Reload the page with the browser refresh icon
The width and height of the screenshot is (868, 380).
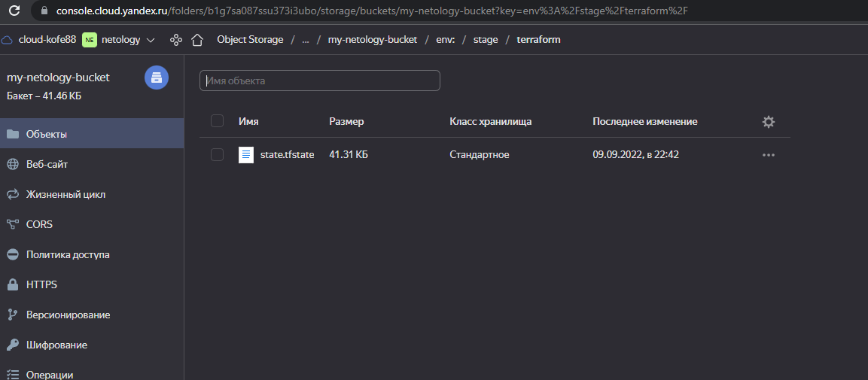(x=16, y=10)
